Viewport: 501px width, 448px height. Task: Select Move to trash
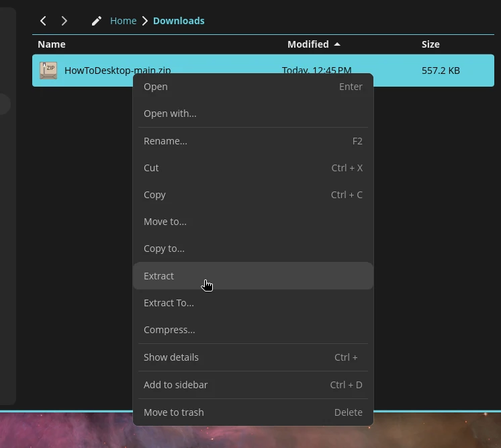[x=253, y=412]
